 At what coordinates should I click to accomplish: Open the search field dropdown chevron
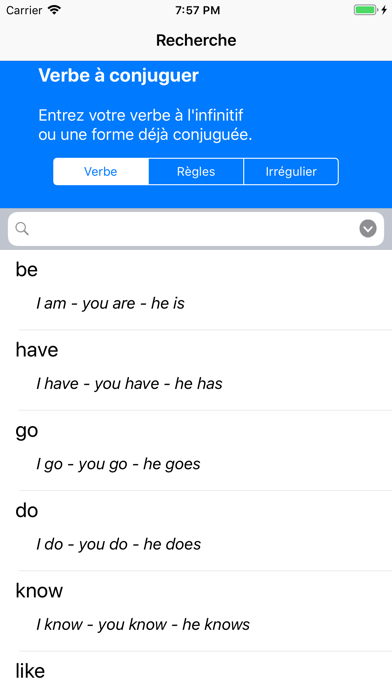pos(368,229)
